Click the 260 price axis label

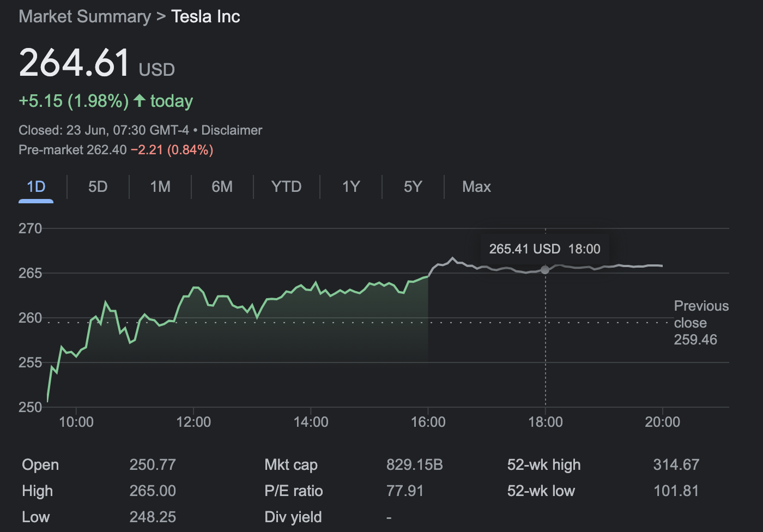[31, 318]
